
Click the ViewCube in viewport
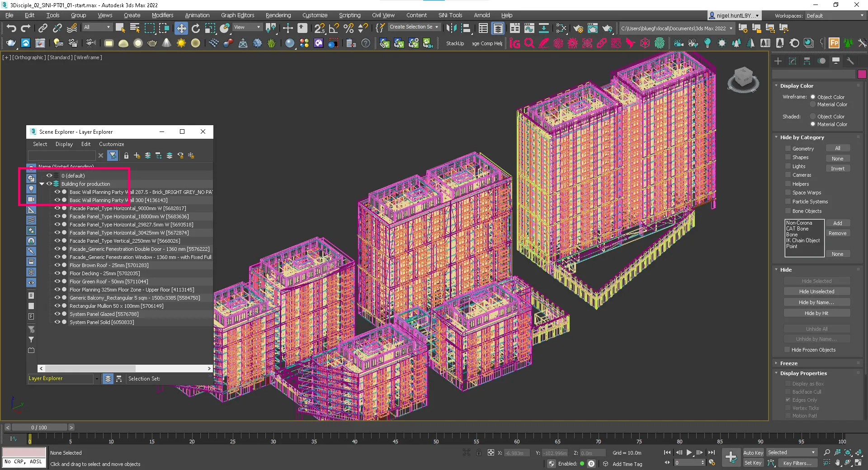click(x=743, y=79)
